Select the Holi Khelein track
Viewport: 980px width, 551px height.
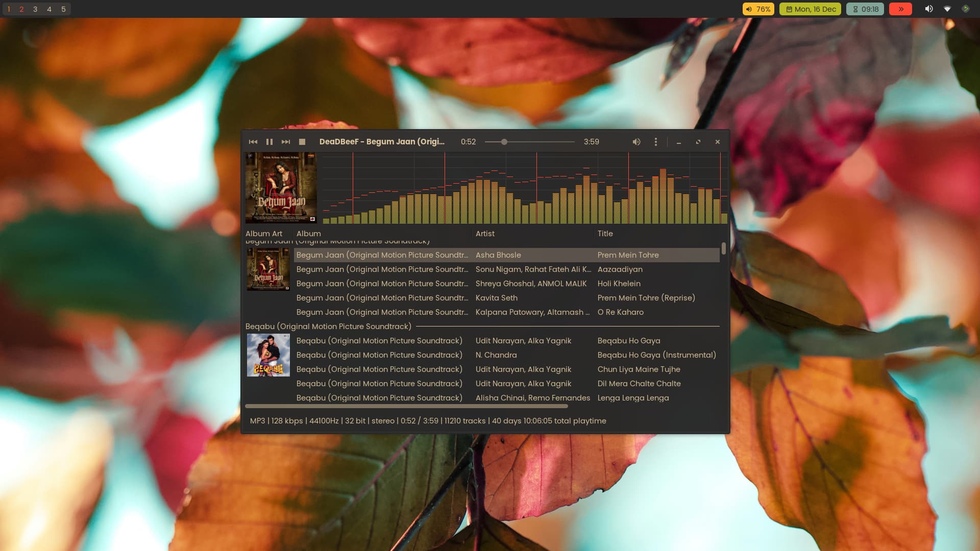(x=619, y=284)
